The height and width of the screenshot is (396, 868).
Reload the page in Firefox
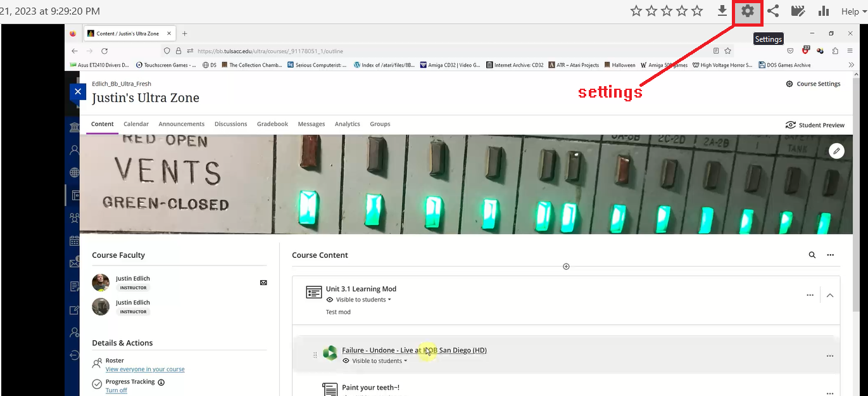pyautogui.click(x=104, y=51)
